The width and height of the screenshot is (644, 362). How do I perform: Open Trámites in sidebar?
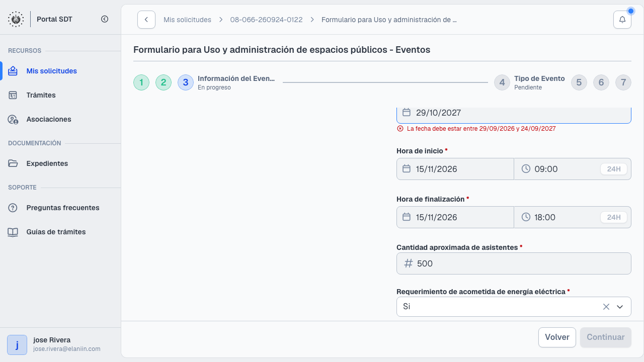[60, 95]
